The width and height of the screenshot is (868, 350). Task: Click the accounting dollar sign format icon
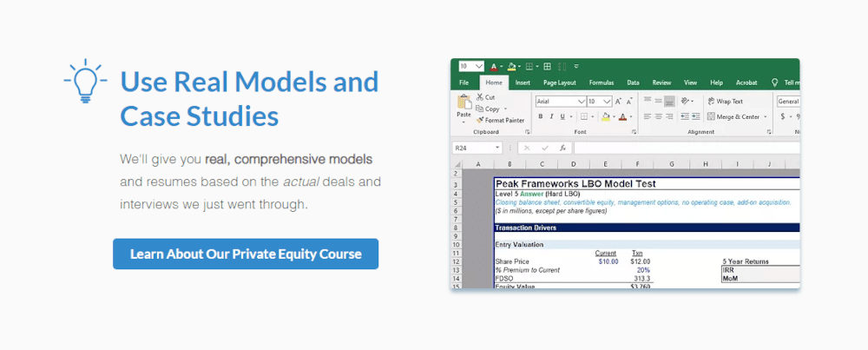coord(783,117)
